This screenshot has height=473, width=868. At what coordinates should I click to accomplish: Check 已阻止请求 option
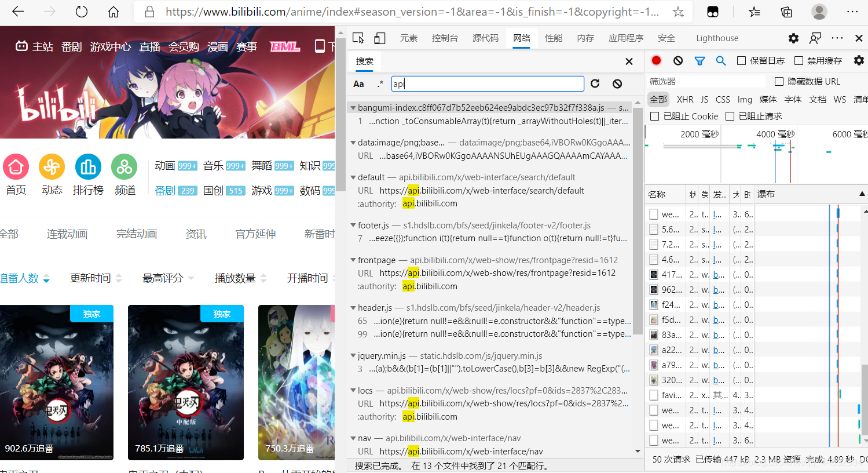tap(730, 116)
